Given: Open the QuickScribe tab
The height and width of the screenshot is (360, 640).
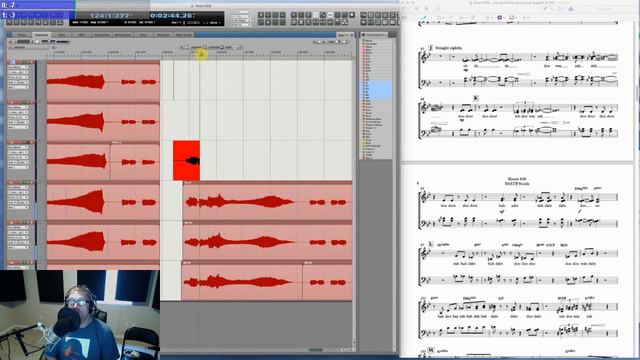Looking at the screenshot, I should (102, 35).
